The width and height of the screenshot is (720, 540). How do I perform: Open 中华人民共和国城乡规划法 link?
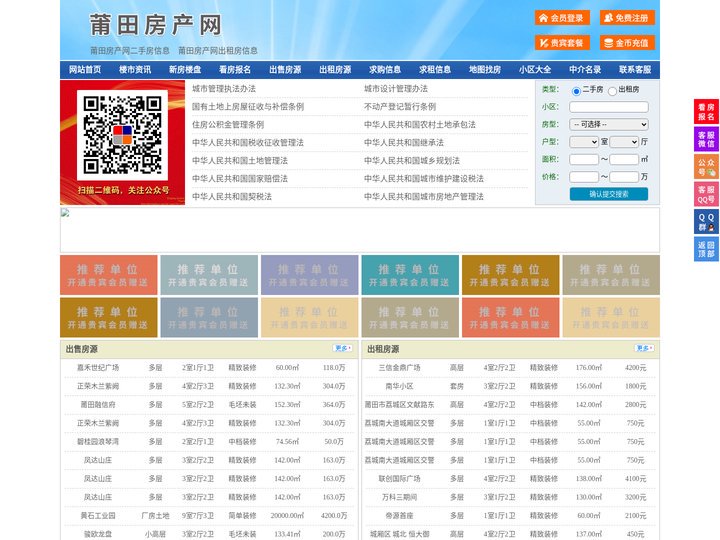point(412,160)
